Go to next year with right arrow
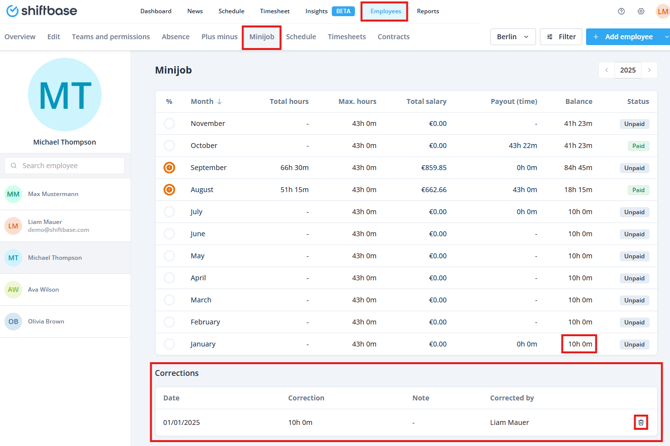Image resolution: width=670 pixels, height=446 pixels. [650, 70]
